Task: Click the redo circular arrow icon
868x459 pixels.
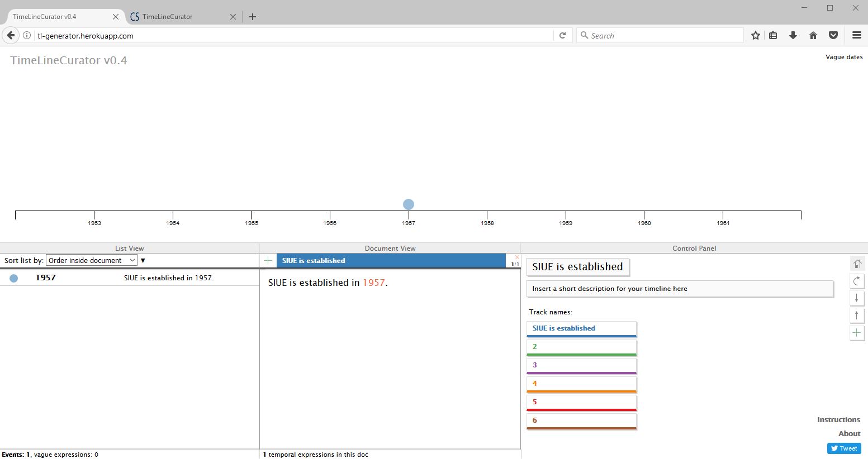Action: point(857,281)
